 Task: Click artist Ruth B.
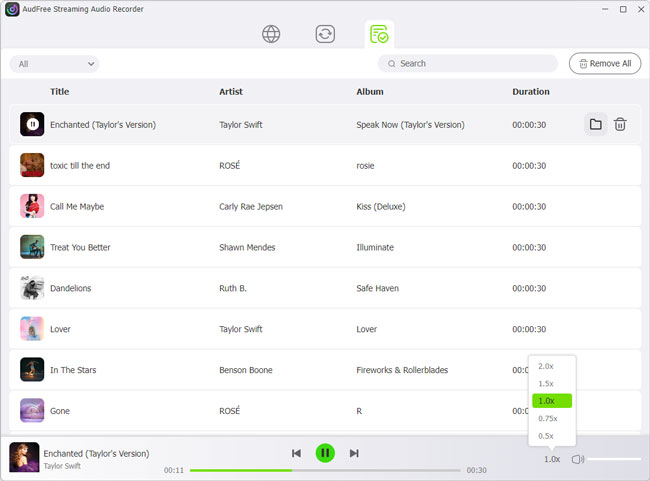[233, 288]
